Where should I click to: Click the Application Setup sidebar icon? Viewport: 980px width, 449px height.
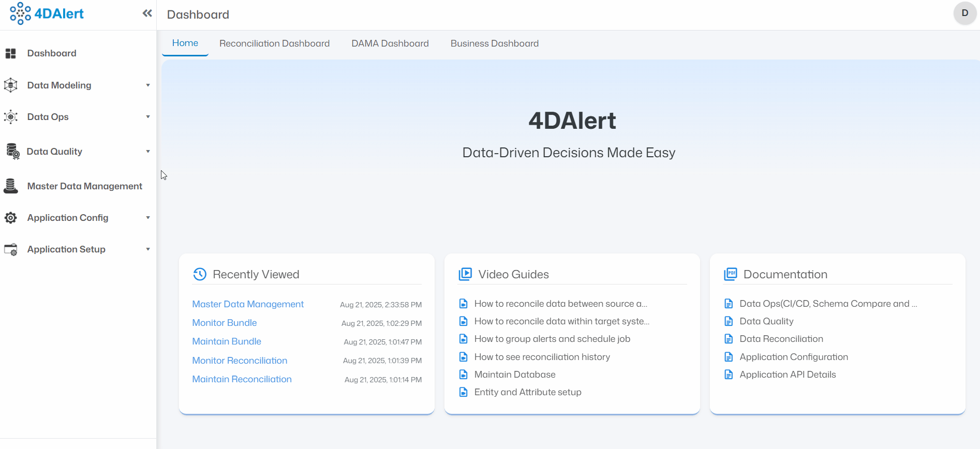click(x=10, y=249)
